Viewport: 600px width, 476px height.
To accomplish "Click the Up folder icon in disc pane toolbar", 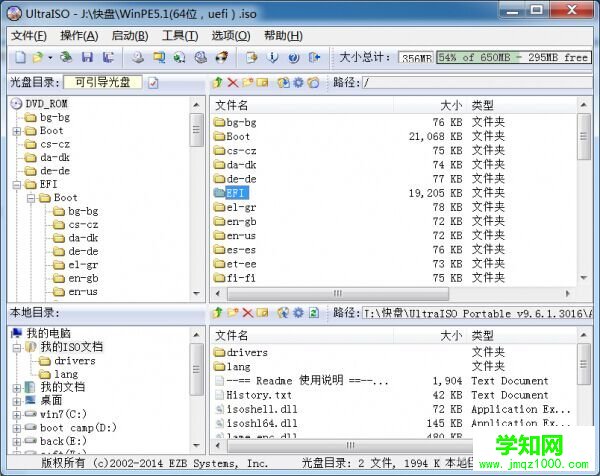I will [x=217, y=82].
